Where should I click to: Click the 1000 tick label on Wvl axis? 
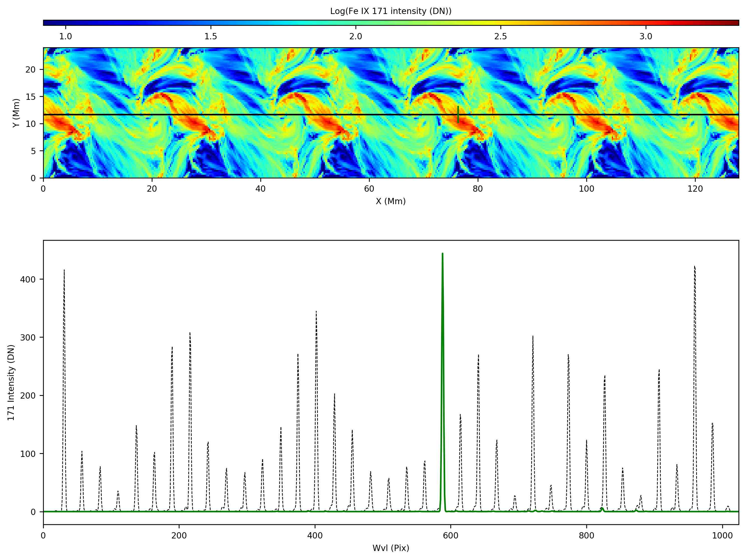722,536
